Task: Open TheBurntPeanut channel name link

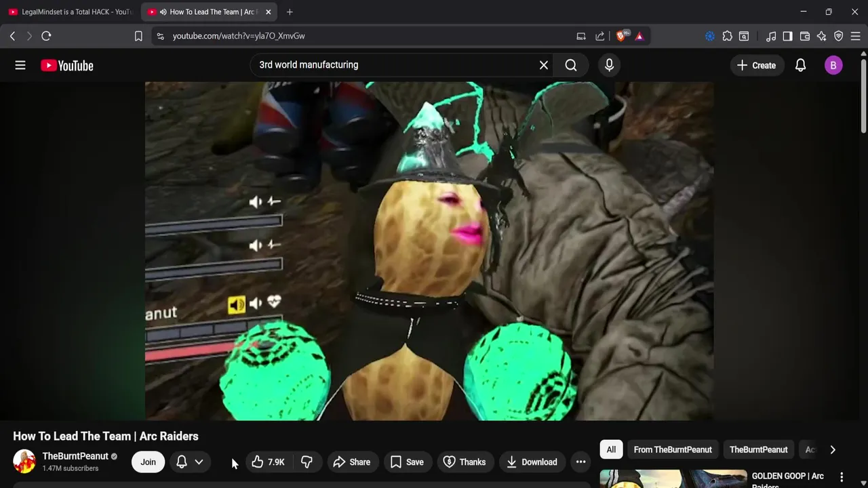Action: [x=75, y=456]
